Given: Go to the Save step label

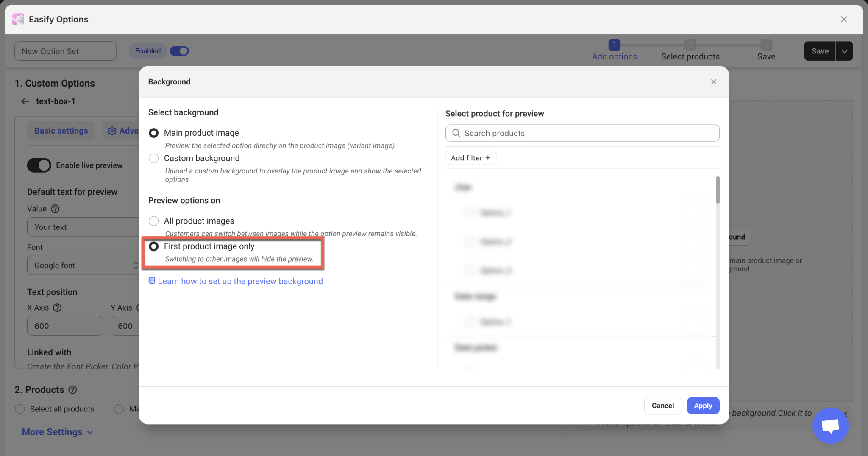Looking at the screenshot, I should [x=766, y=56].
